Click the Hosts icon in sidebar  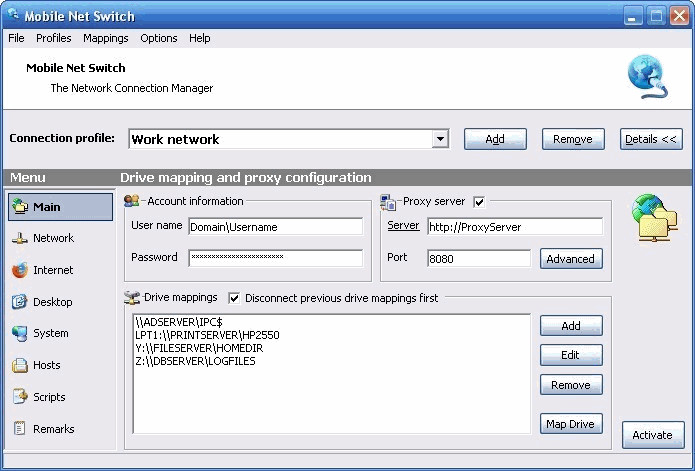pos(20,365)
